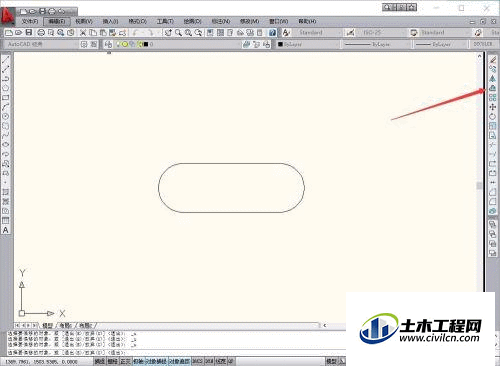Select the Line tool in draw toolbar
The image size is (500, 366).
point(6,60)
